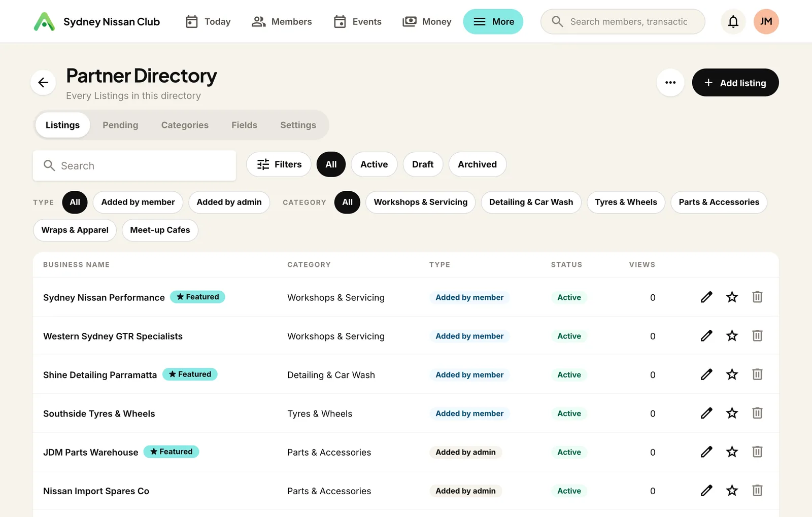Filter listings by Active status
Image resolution: width=812 pixels, height=517 pixels.
pyautogui.click(x=374, y=164)
